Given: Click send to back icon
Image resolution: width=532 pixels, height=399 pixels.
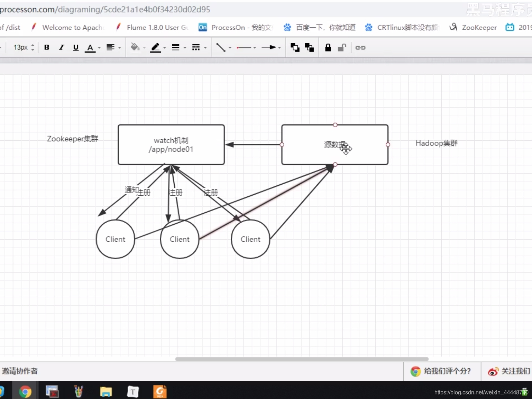Looking at the screenshot, I should click(x=309, y=47).
